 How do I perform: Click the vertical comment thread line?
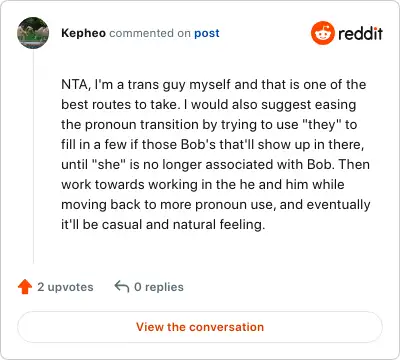click(x=33, y=157)
